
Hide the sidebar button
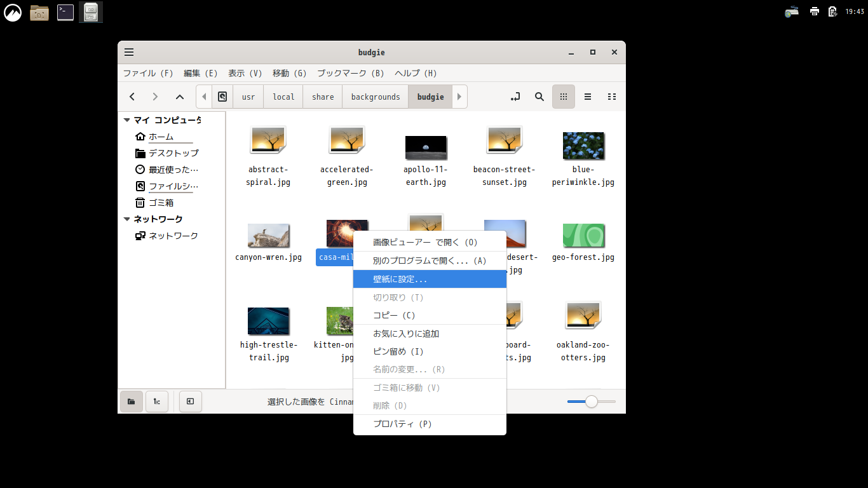pos(190,401)
